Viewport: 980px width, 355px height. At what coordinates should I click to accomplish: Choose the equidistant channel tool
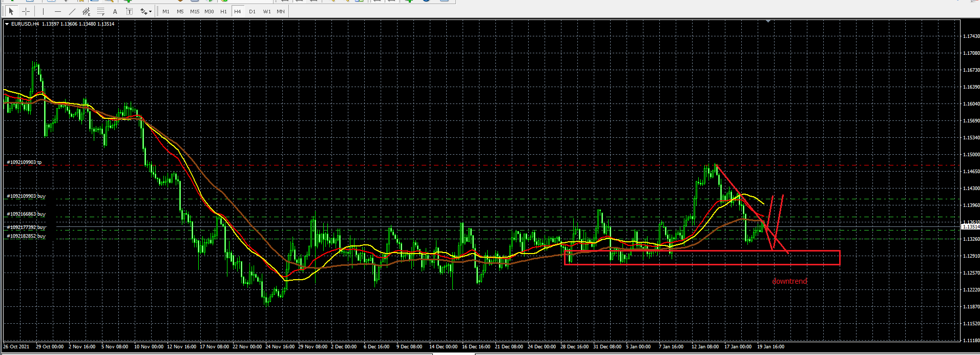tap(86, 11)
